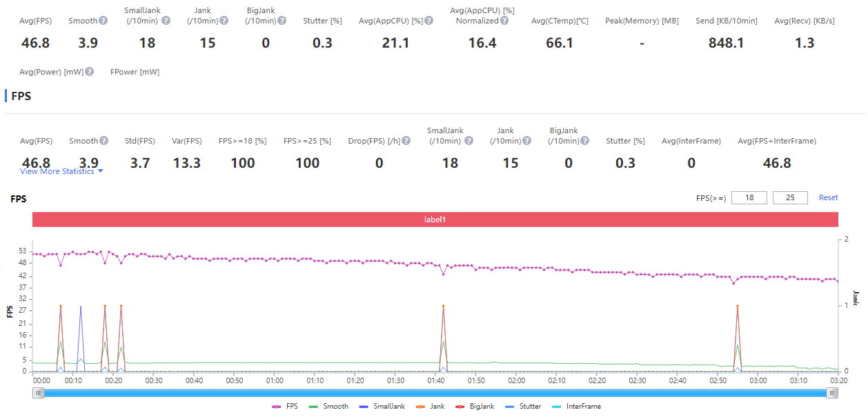Click help icon next to Avg(Power) [mW]
The width and height of the screenshot is (868, 417).
point(90,72)
